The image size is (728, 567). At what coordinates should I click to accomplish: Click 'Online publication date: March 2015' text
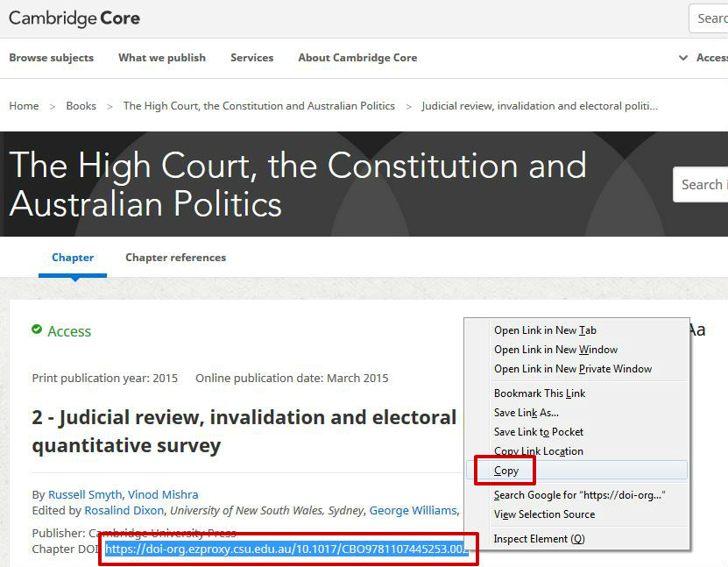[x=292, y=378]
